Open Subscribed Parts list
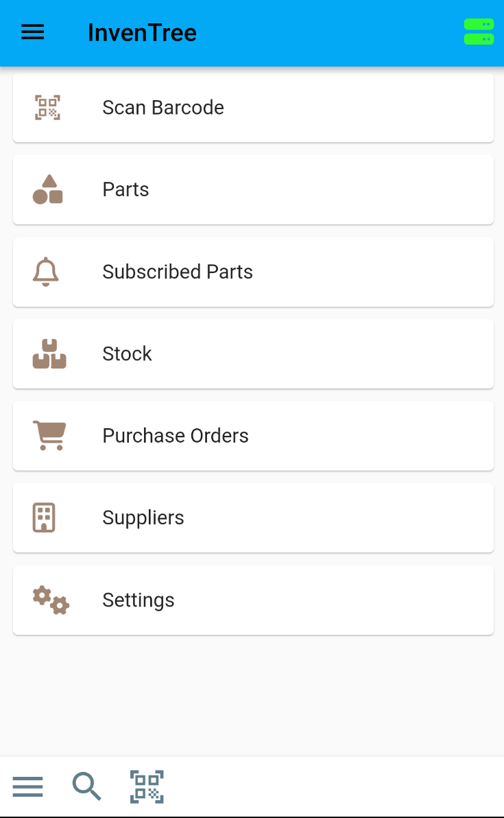The image size is (504, 818). (178, 272)
